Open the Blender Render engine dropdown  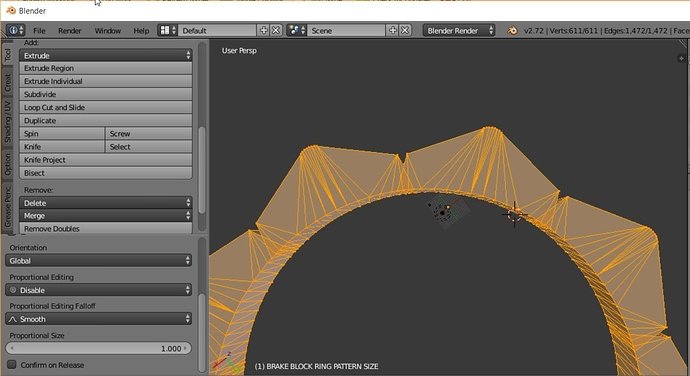(x=459, y=30)
